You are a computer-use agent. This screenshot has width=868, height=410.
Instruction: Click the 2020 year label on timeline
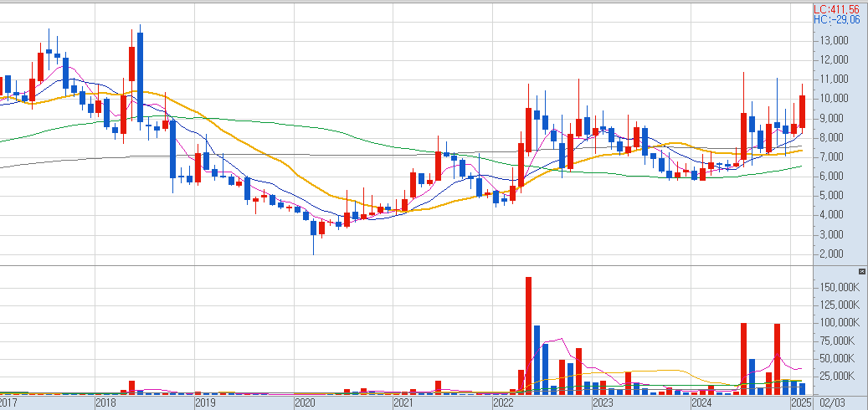click(x=305, y=402)
